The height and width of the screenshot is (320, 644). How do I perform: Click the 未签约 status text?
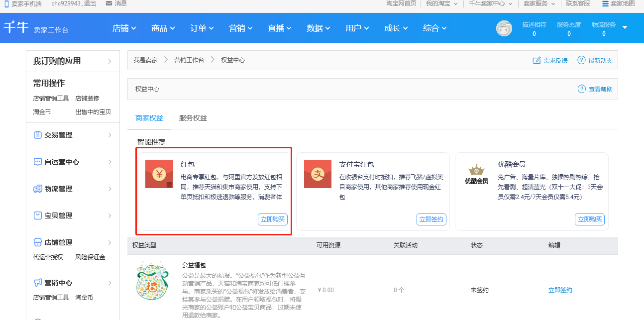point(479,290)
